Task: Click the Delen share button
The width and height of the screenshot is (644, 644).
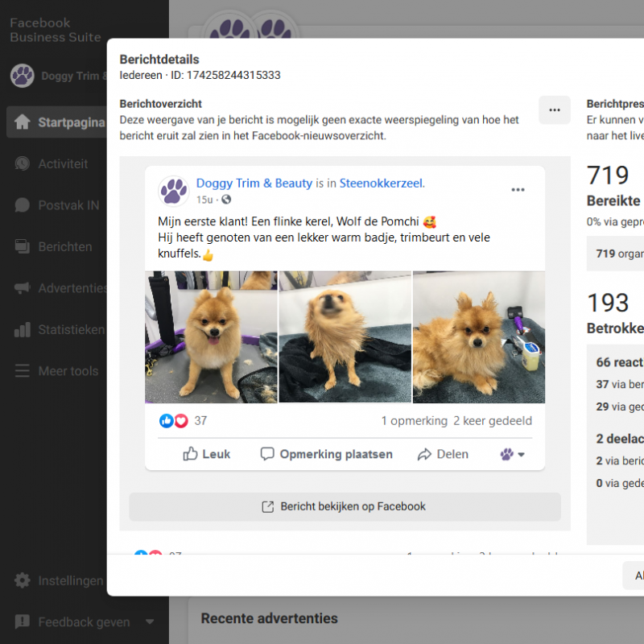Action: (x=443, y=454)
